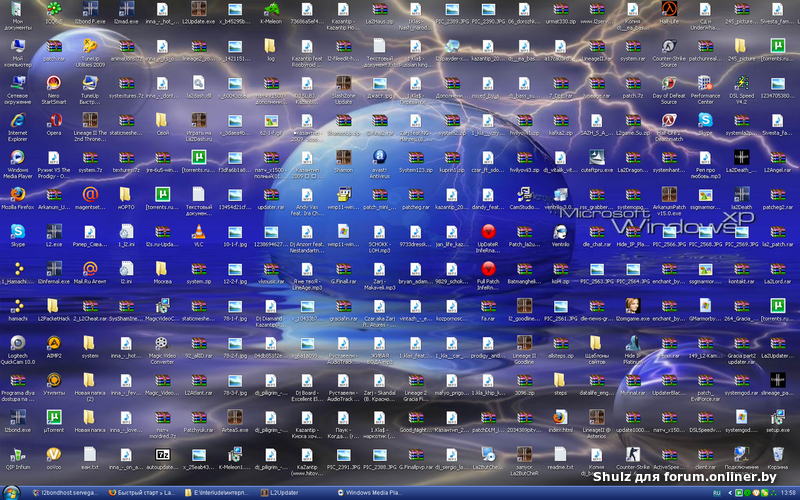This screenshot has width=800, height=500.
Task: Open the Москва folder
Action: click(162, 269)
